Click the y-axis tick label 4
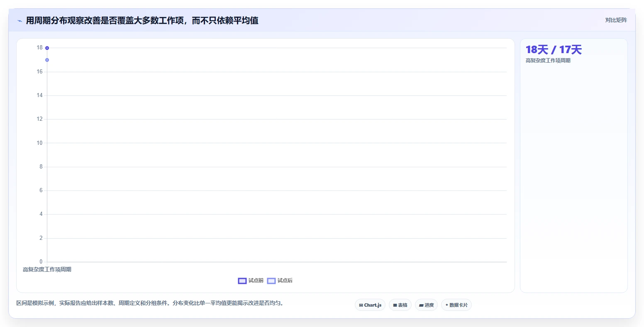Screen dimensions: 644x327 tap(41, 214)
